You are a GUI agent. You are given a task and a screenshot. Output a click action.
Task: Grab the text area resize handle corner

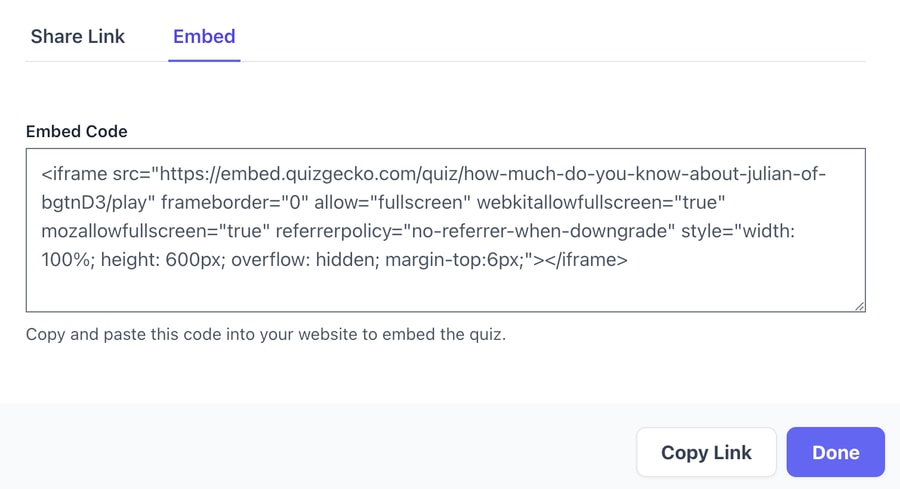click(859, 306)
